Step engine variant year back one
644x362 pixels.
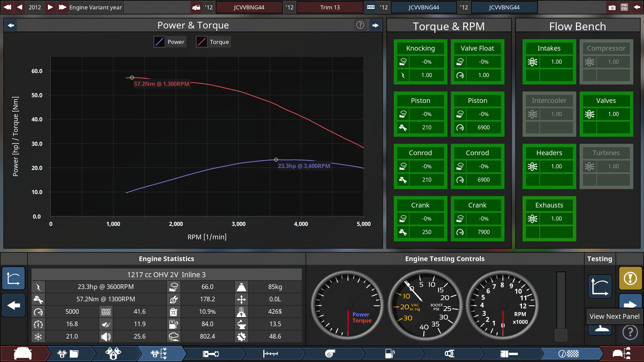(20, 7)
